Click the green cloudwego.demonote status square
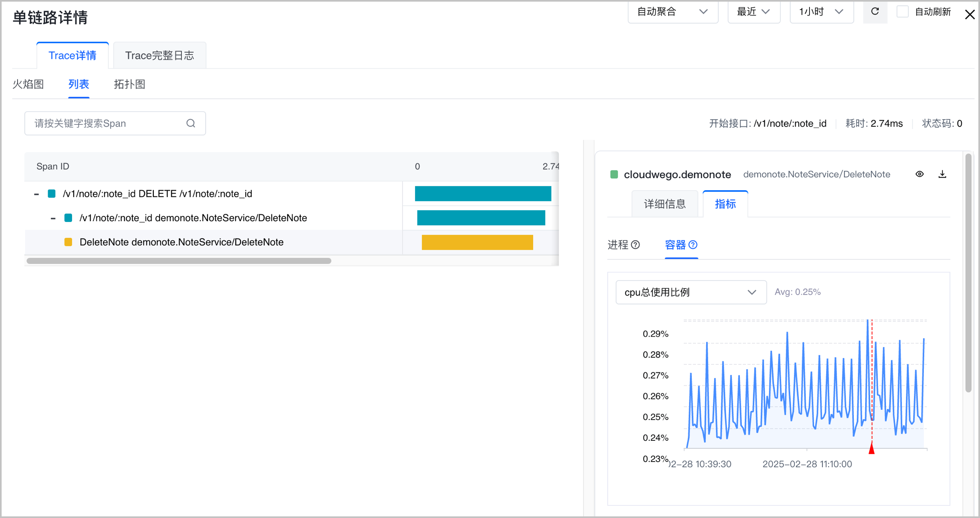Screen dimensions: 980x518 [x=614, y=174]
